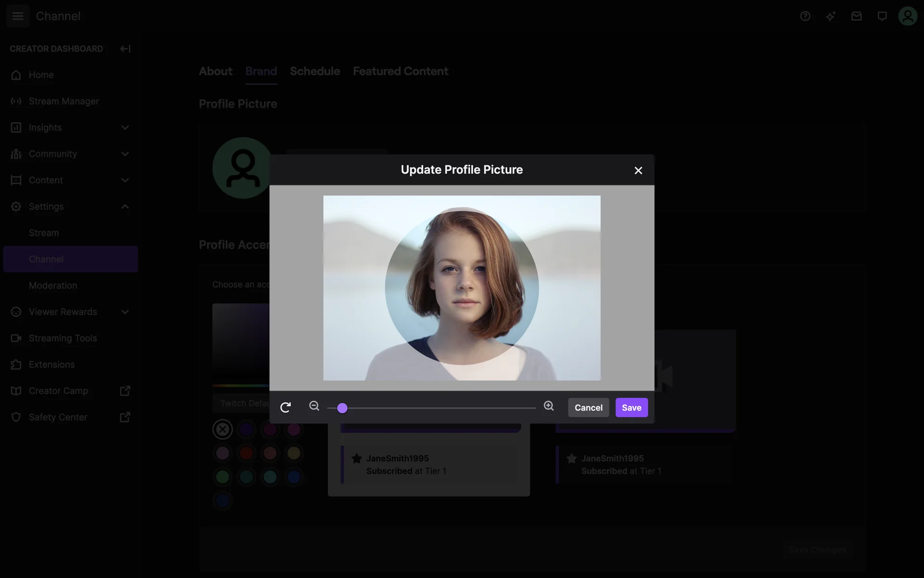Click the rotate image icon

(x=285, y=407)
